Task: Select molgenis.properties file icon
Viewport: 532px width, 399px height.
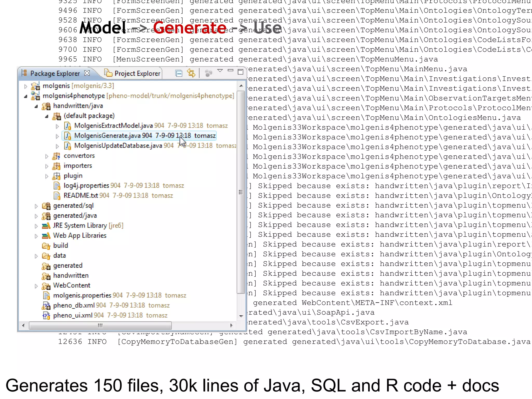Action: pos(46,296)
